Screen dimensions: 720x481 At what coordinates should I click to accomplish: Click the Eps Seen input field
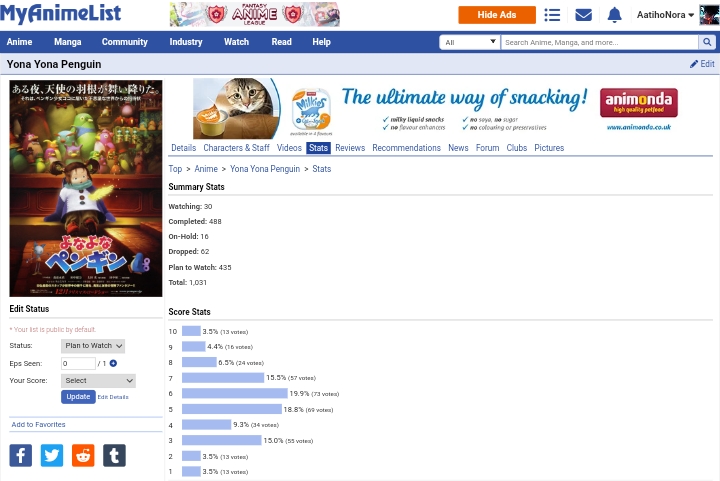(78, 363)
